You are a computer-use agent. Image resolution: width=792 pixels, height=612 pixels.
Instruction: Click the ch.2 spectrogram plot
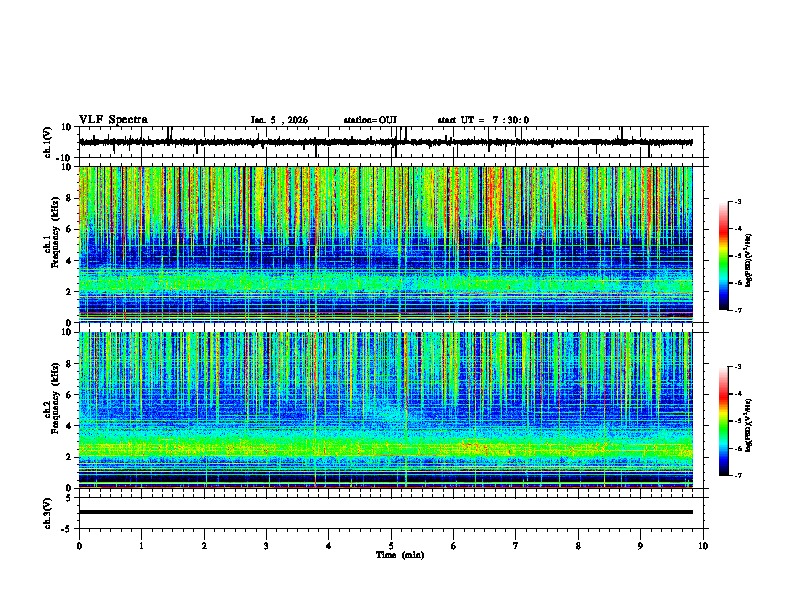coord(385,410)
